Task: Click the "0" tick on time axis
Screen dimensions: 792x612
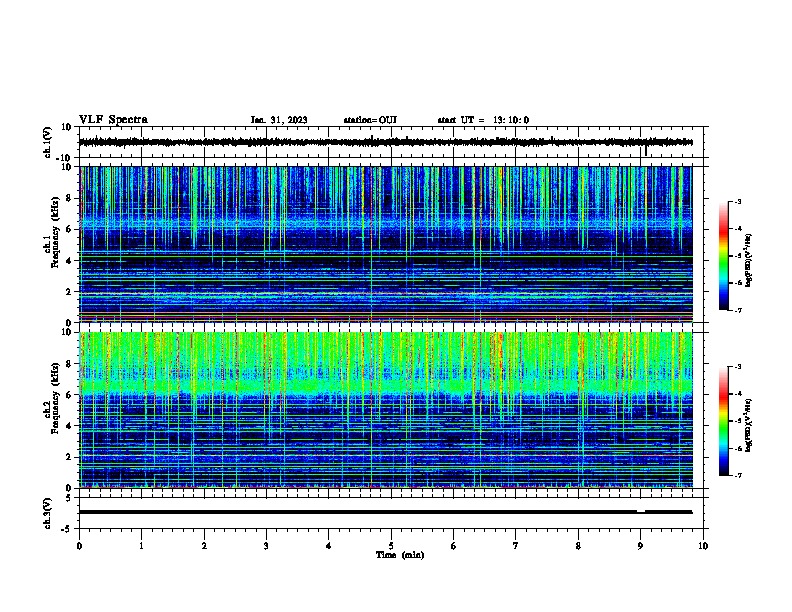Action: pyautogui.click(x=79, y=546)
